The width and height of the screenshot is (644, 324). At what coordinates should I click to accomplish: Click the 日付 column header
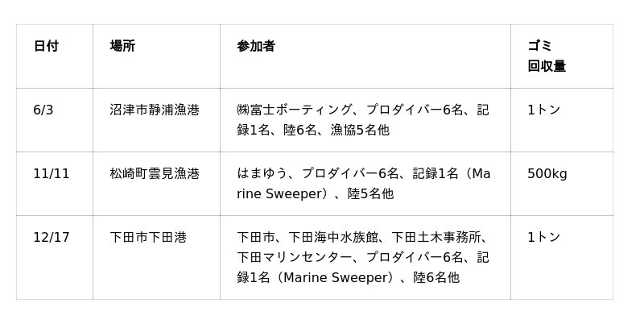(x=46, y=47)
